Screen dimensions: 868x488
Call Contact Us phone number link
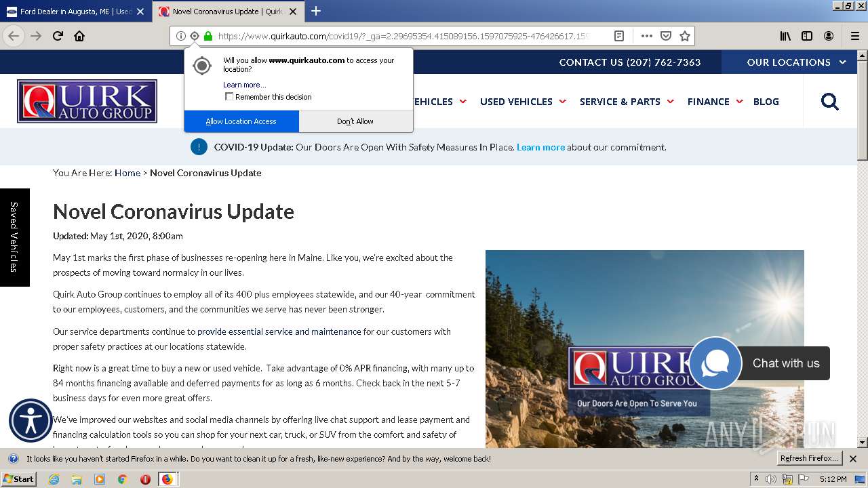(630, 62)
